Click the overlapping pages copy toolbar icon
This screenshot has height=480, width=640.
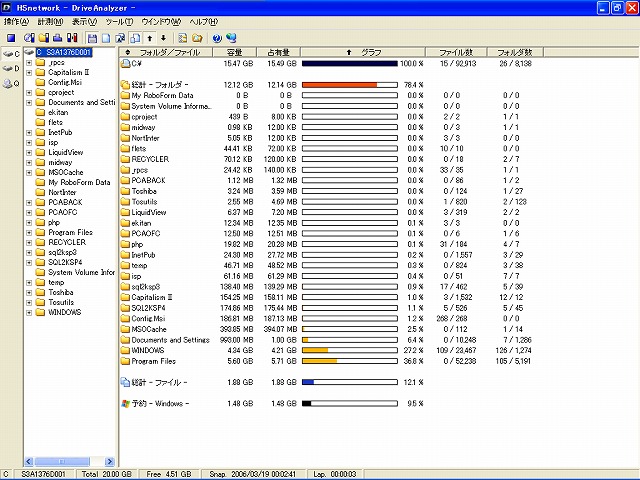(x=135, y=38)
